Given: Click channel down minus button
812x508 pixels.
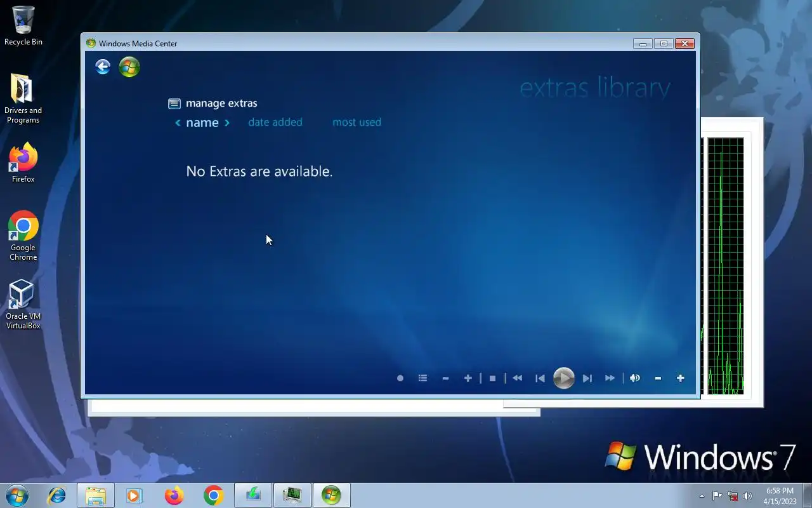Looking at the screenshot, I should (x=445, y=378).
